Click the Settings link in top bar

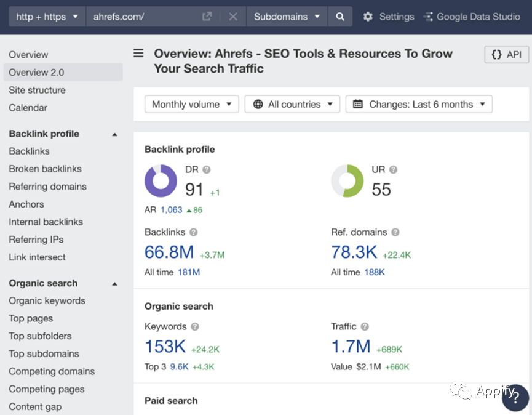[397, 17]
